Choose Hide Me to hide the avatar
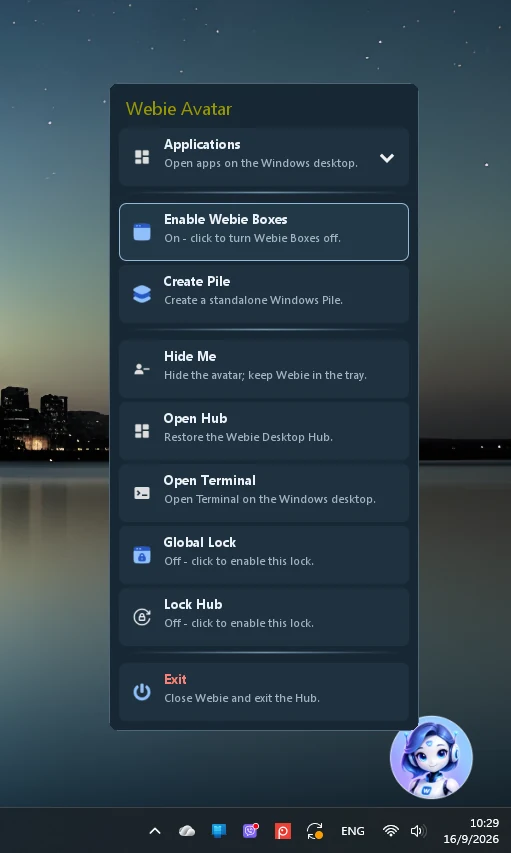 [x=264, y=369]
